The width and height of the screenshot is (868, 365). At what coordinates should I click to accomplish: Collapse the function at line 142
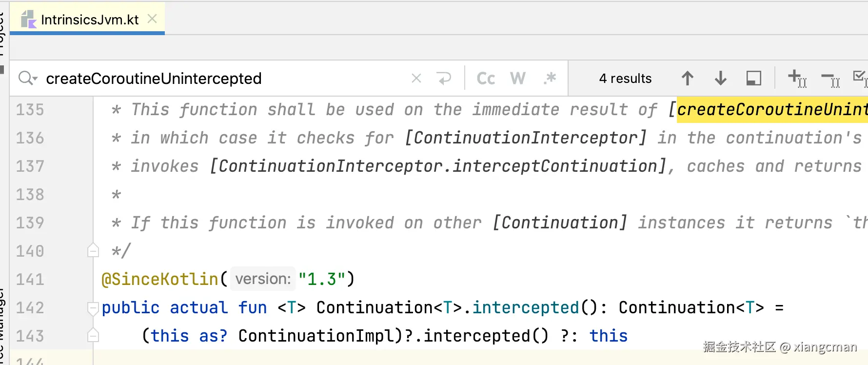pos(93,308)
